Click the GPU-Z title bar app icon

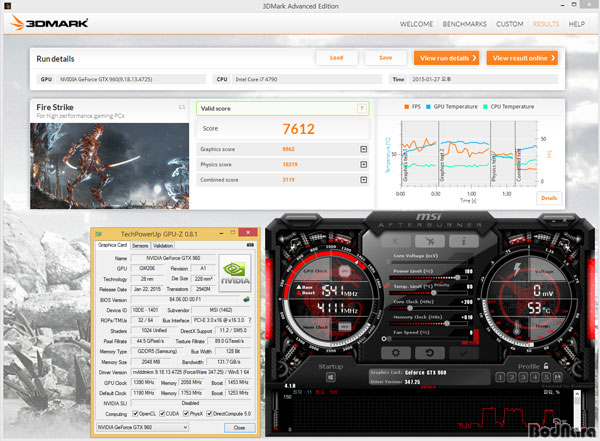(99, 234)
